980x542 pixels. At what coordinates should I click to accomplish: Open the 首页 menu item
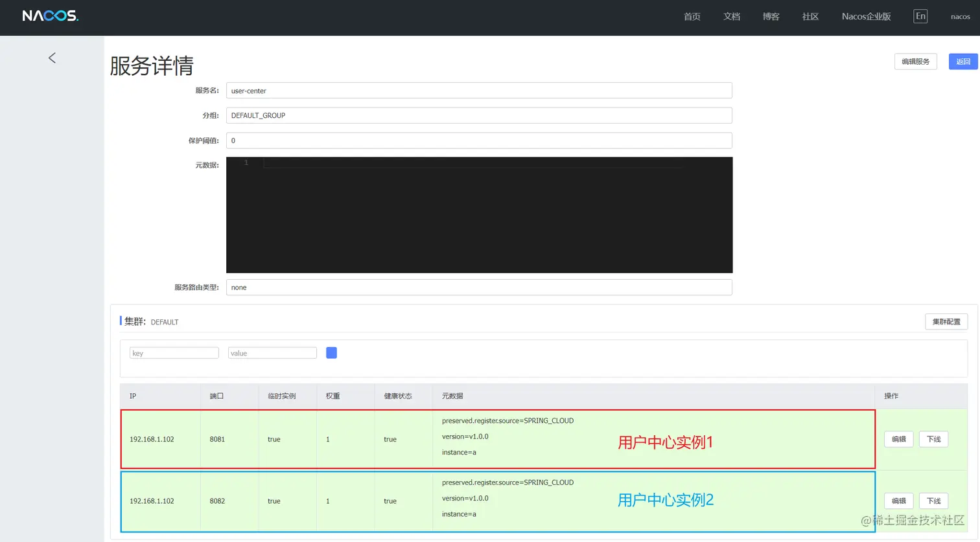click(x=692, y=16)
